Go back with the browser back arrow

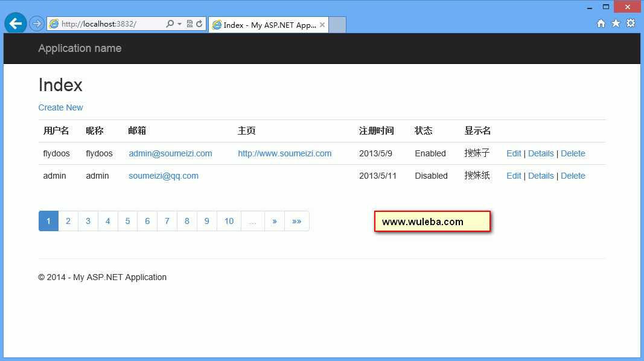click(x=16, y=24)
